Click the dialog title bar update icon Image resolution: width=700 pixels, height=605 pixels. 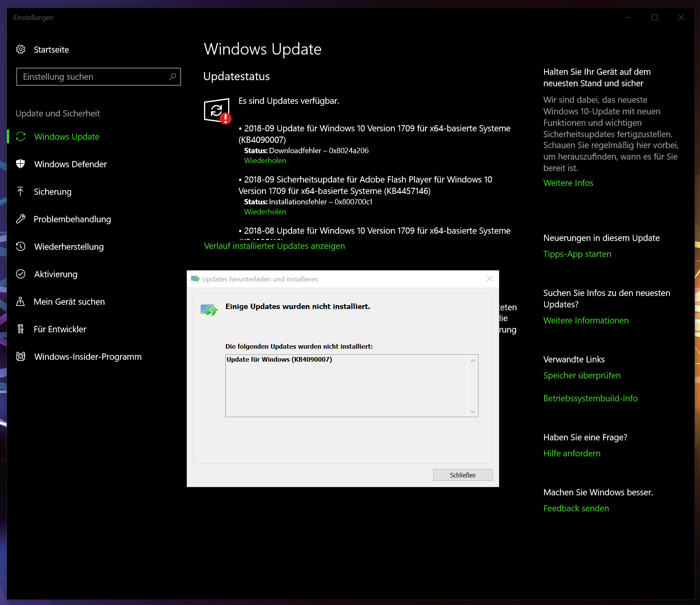(x=195, y=279)
